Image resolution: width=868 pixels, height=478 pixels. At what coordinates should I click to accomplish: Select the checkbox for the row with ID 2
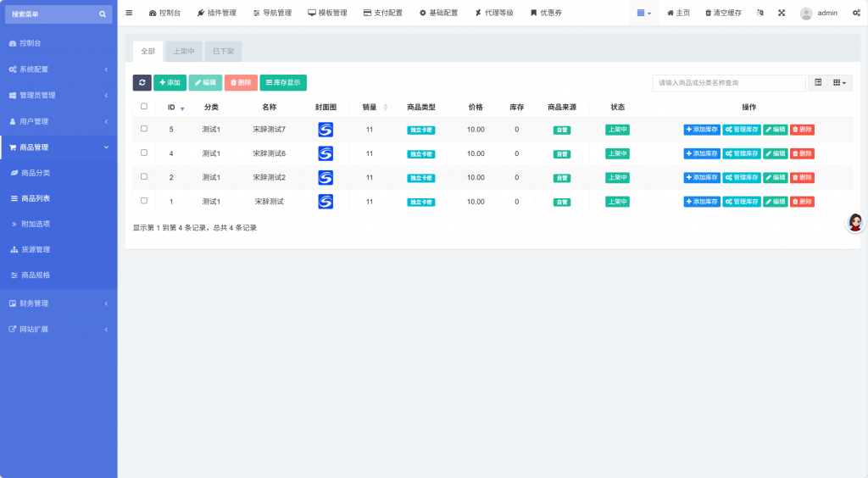[x=144, y=176]
